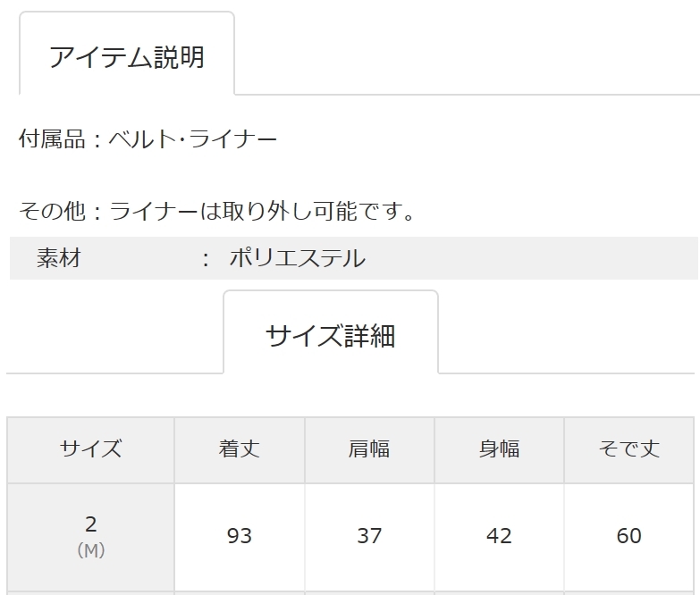Click the 付属品 label text
Screen dimensions: 700x595
51,139
